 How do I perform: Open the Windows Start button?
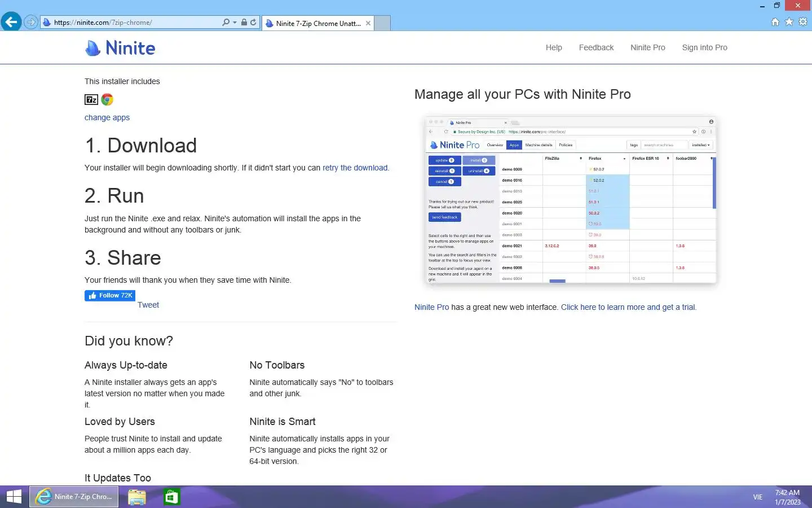[14, 497]
